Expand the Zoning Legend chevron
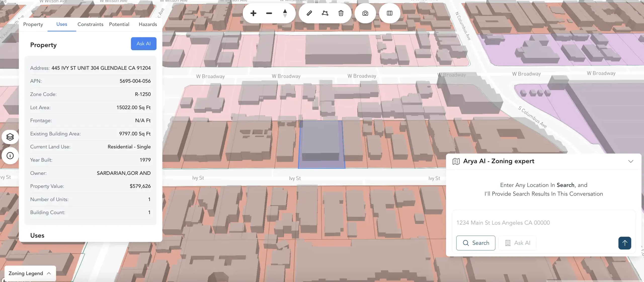Viewport: 644px width, 282px height. tap(49, 273)
